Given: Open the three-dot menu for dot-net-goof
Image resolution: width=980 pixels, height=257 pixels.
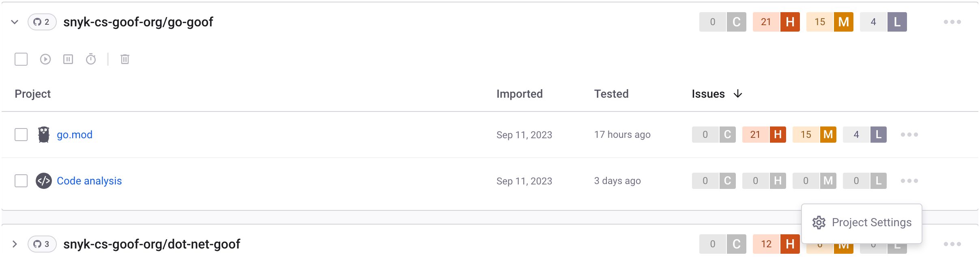Looking at the screenshot, I should tap(952, 244).
